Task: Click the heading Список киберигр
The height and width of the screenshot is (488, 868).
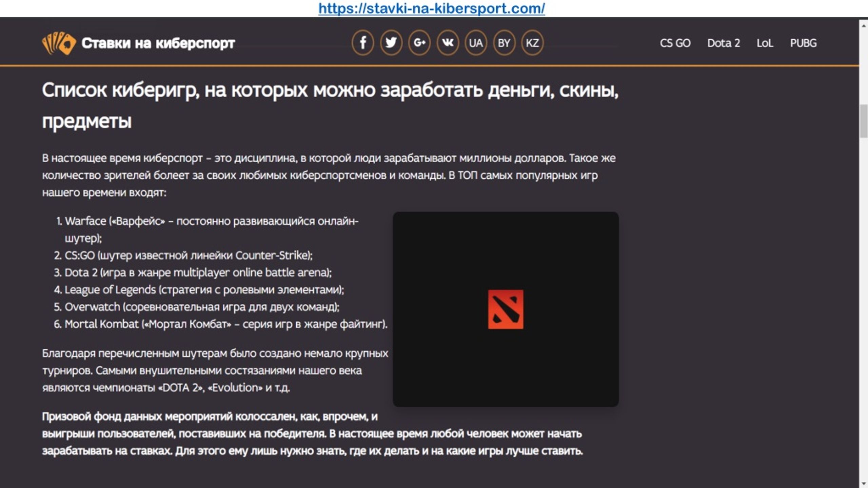Action: coord(330,105)
